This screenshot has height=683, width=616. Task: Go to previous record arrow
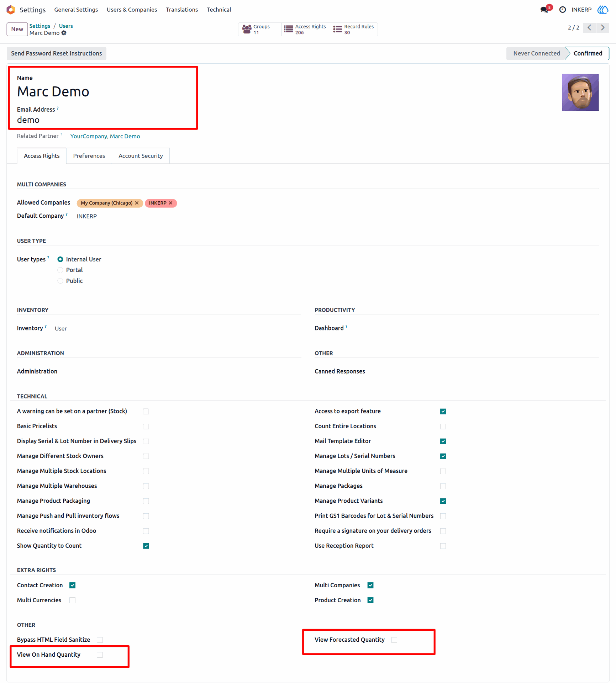tap(589, 28)
